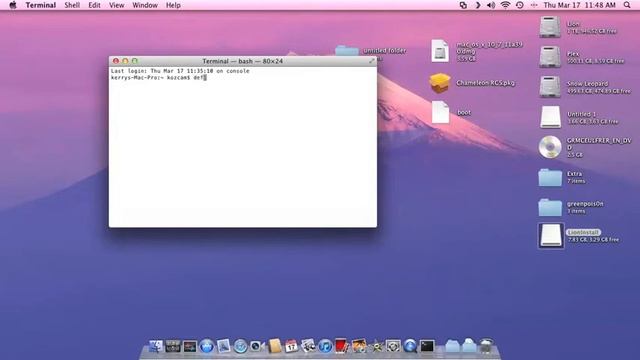Viewport: 640px width, 360px height.
Task: Minimize Terminal with the yellow button
Action: [125, 61]
